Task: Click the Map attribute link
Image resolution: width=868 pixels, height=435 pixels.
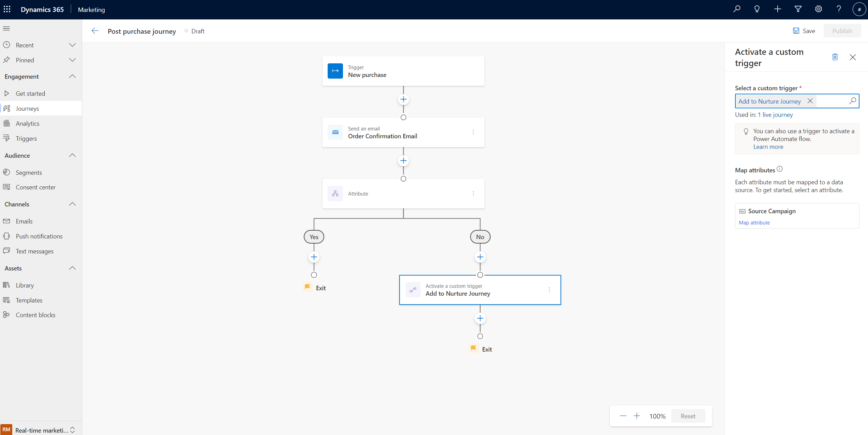Action: coord(754,222)
